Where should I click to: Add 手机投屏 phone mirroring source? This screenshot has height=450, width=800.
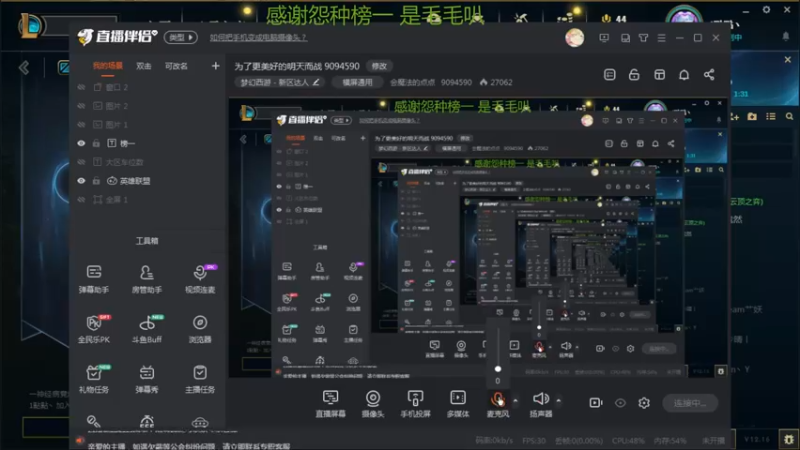415,404
